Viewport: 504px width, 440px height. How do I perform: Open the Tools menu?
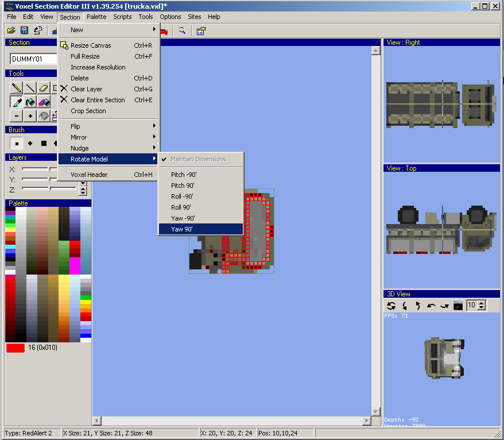point(146,17)
